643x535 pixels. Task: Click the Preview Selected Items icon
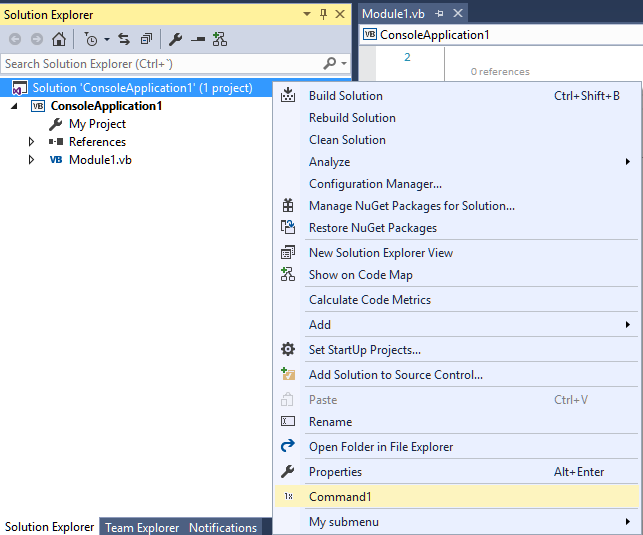click(198, 40)
